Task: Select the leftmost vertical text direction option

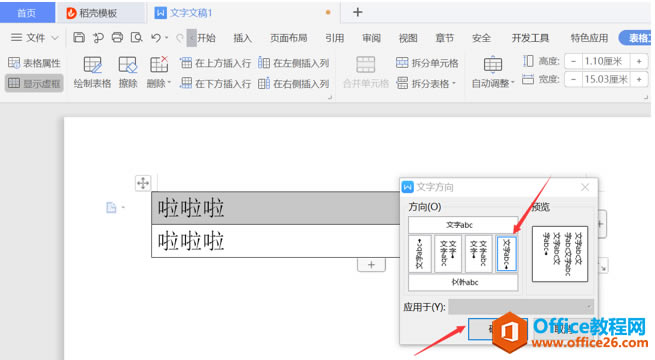Action: pos(420,254)
